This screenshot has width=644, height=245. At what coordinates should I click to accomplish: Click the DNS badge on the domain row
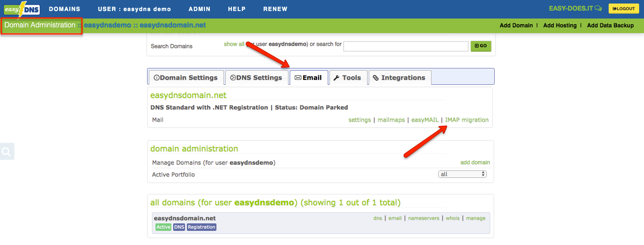179,227
